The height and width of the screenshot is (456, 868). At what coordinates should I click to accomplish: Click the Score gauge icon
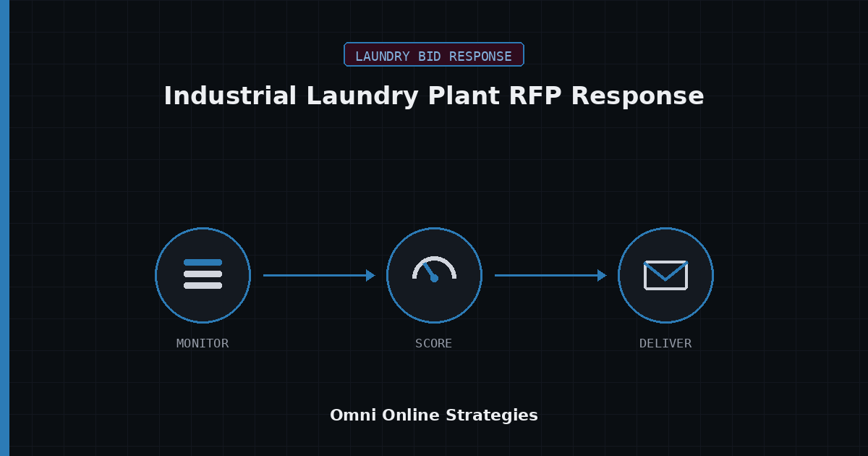tap(434, 269)
